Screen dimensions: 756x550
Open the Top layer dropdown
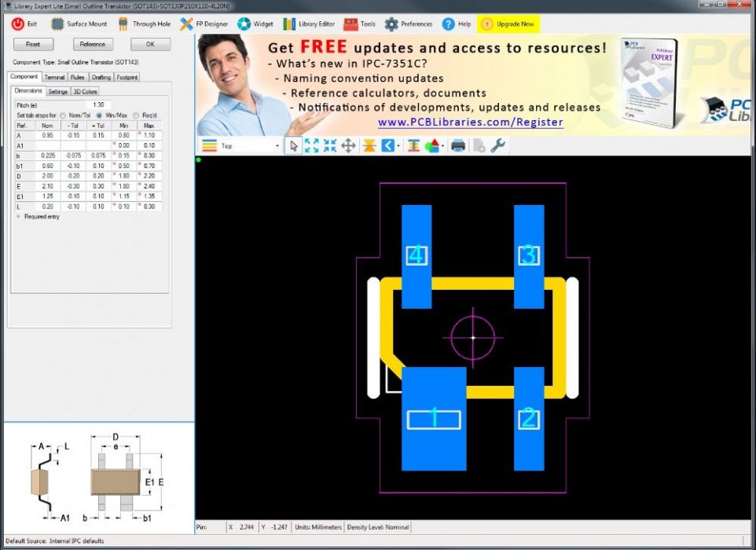277,146
